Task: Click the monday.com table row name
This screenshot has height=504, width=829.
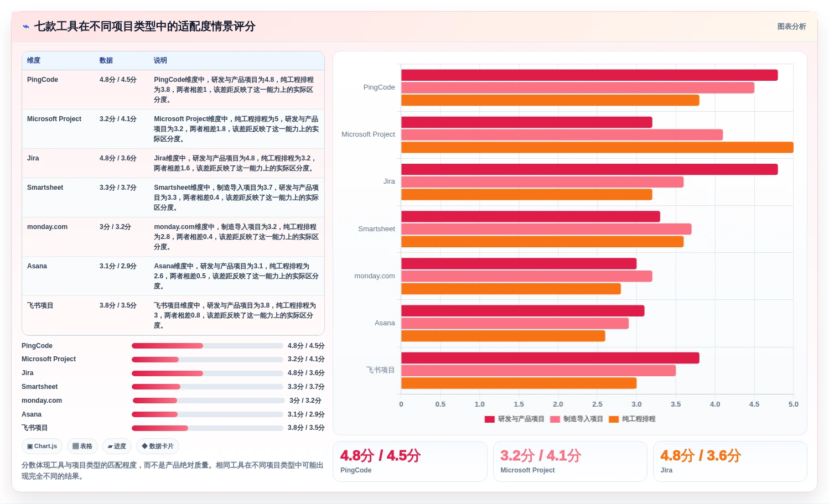Action: [48, 227]
